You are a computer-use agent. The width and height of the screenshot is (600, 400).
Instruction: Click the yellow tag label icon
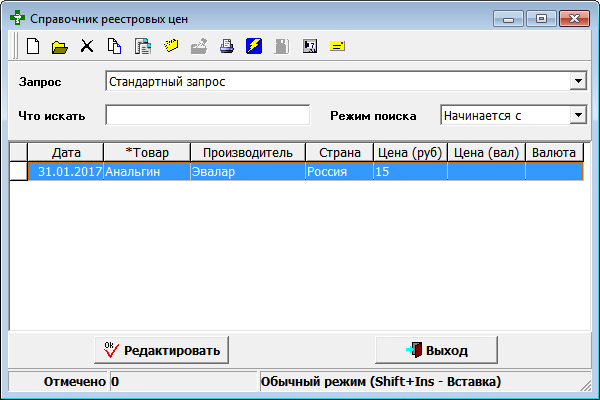click(171, 46)
